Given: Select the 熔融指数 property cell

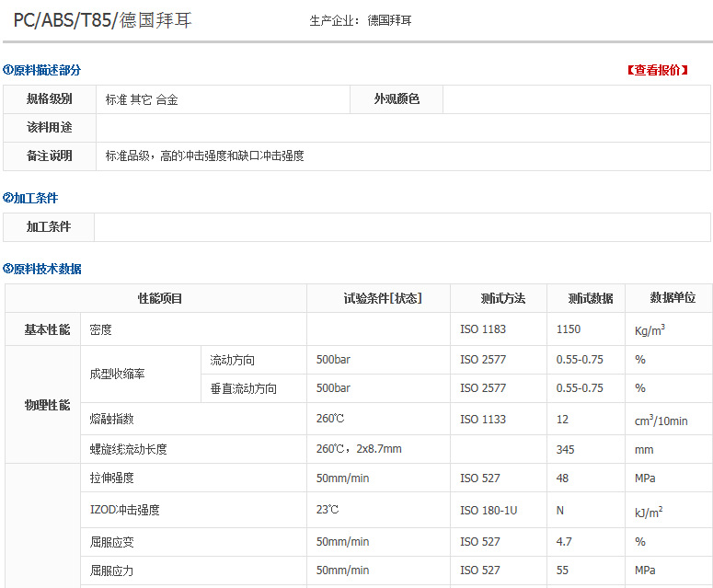Looking at the screenshot, I should tap(112, 420).
